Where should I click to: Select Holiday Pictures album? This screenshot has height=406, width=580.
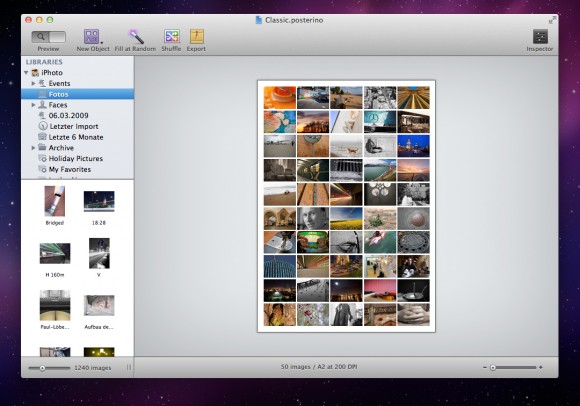(77, 159)
